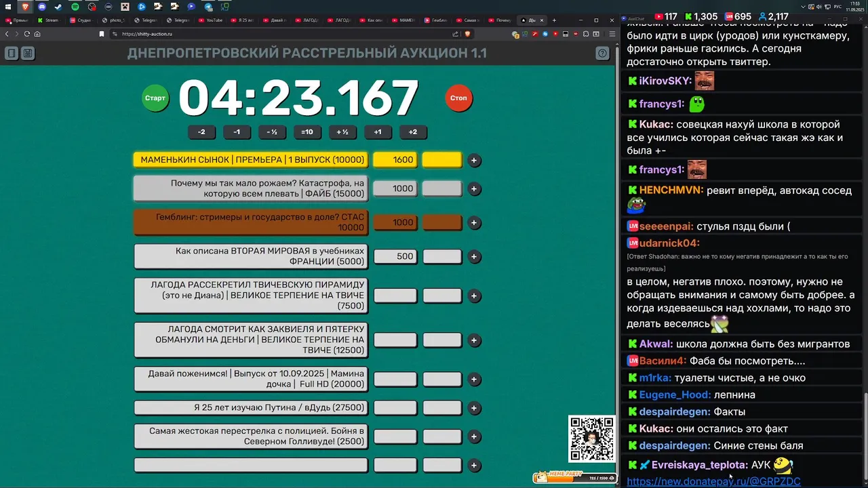The image size is (868, 488).
Task: Click username iKirovSKY in chat
Action: [665, 81]
